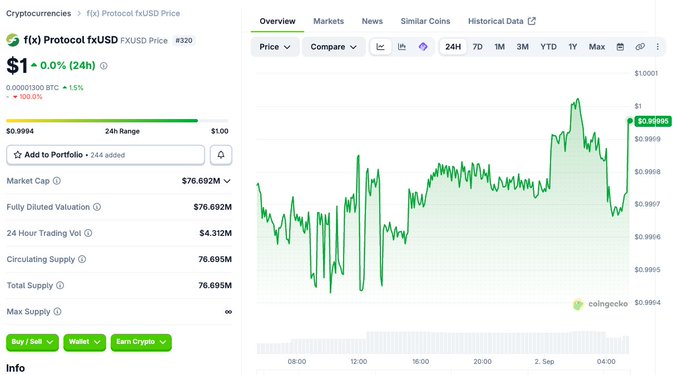Image resolution: width=679 pixels, height=375 pixels.
Task: Open the Wallet dropdown
Action: click(84, 342)
